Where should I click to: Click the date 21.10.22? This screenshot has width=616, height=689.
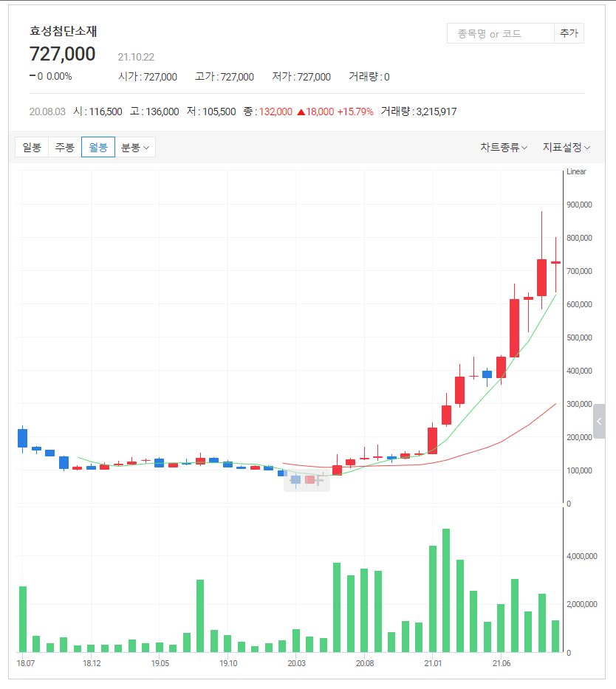[136, 57]
